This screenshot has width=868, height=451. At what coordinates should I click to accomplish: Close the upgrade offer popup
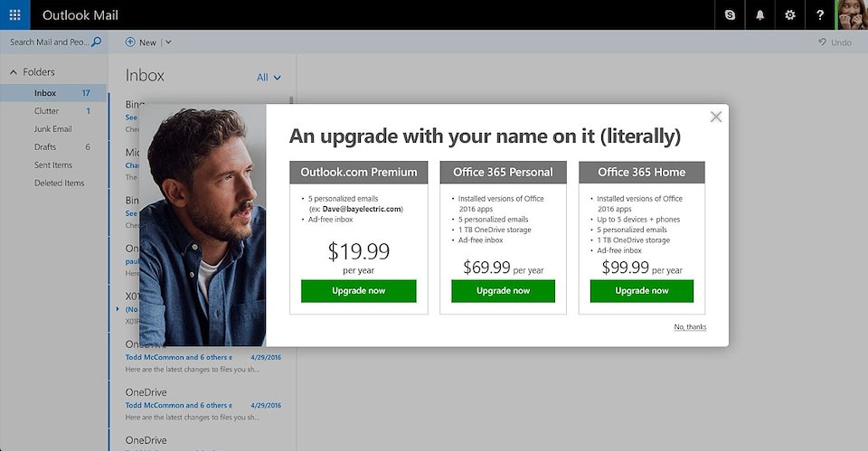tap(716, 117)
